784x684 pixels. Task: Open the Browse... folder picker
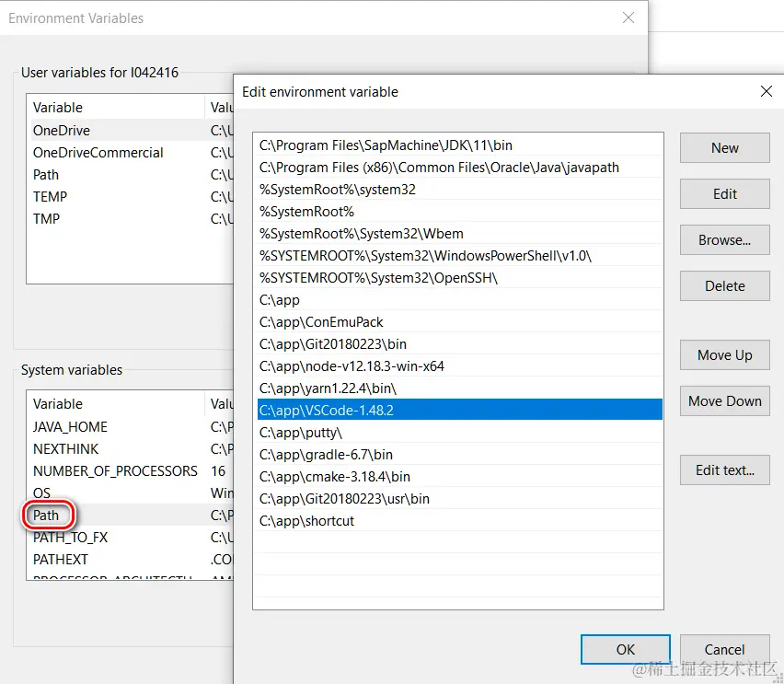pos(724,239)
